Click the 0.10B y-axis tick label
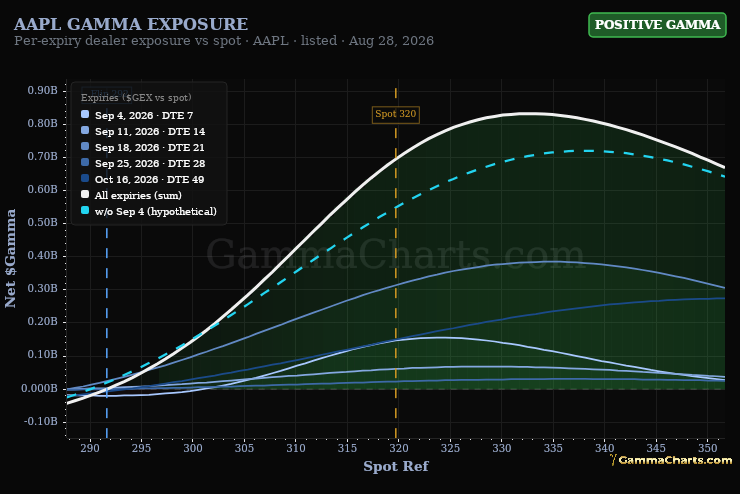This screenshot has height=494, width=740. point(42,355)
